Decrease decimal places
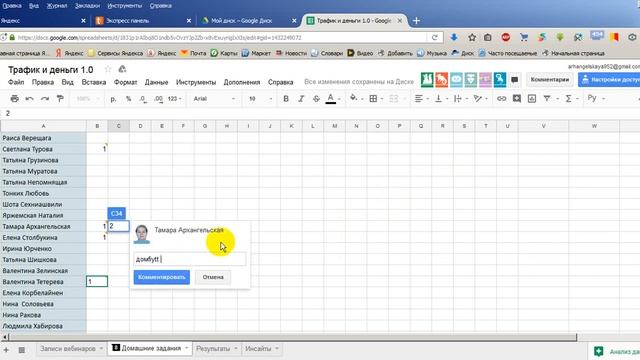This screenshot has height=360, width=640. (x=143, y=99)
